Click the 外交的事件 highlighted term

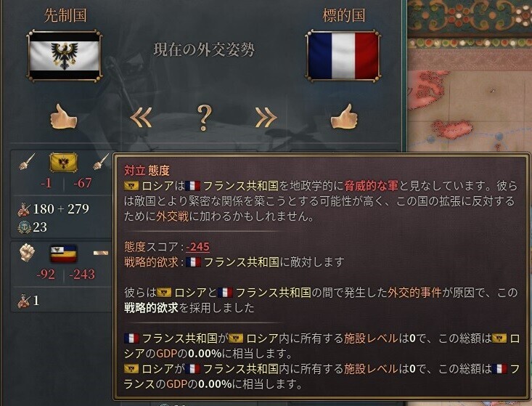414,292
